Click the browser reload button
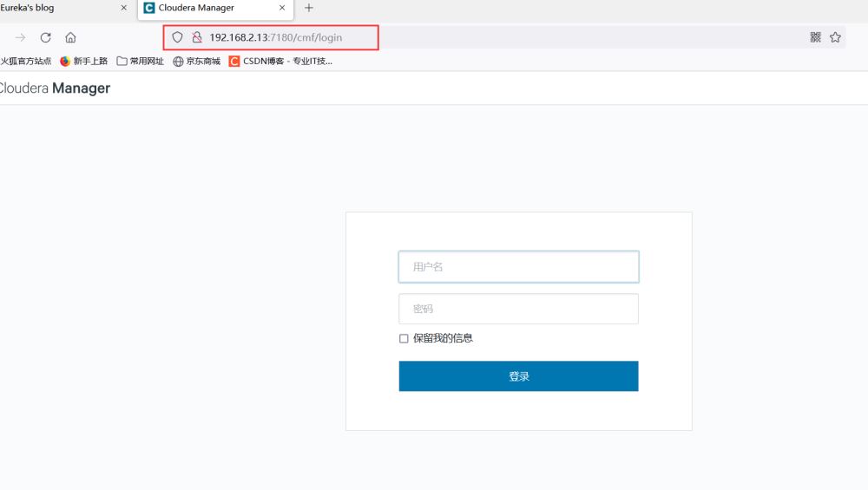 click(x=45, y=37)
